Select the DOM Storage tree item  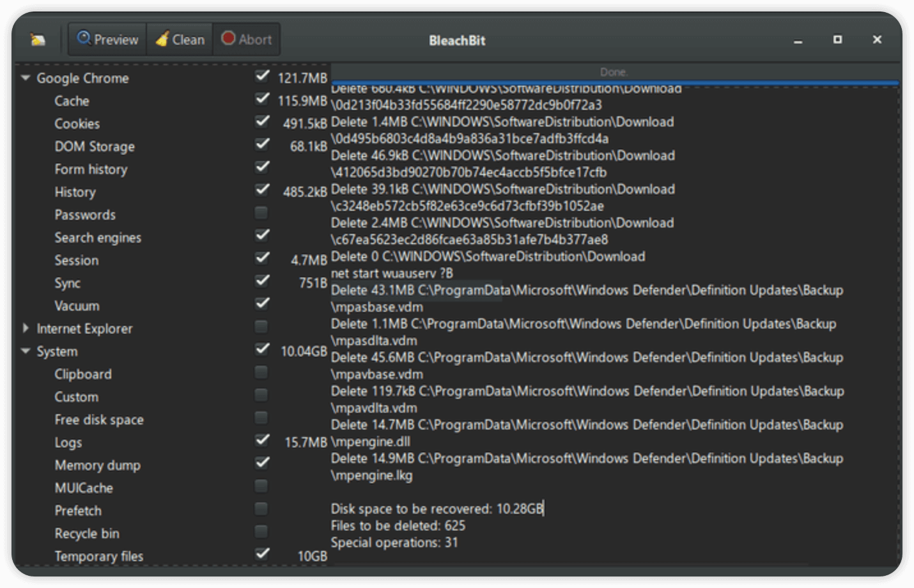(95, 146)
